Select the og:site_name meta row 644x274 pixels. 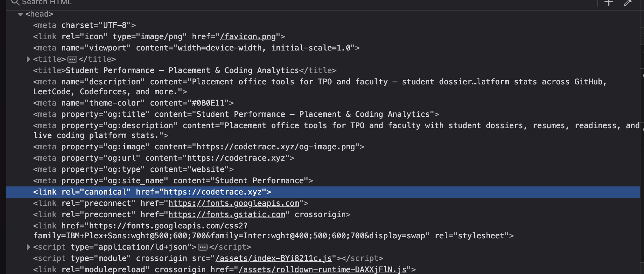click(x=173, y=181)
